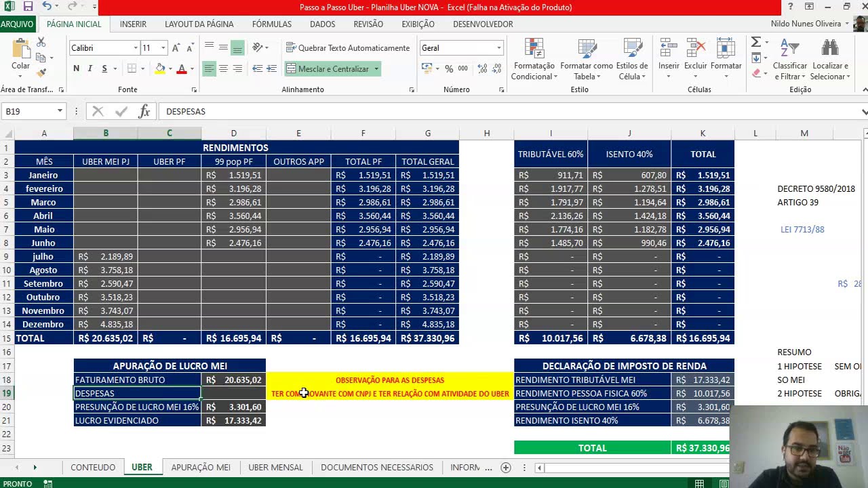868x488 pixels.
Task: Apply AutoSum with the sigma icon
Action: pos(756,43)
